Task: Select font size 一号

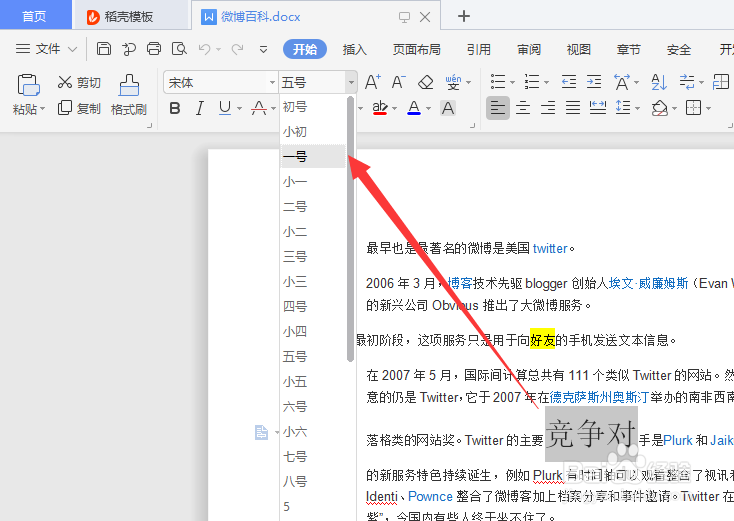Action: pos(313,156)
